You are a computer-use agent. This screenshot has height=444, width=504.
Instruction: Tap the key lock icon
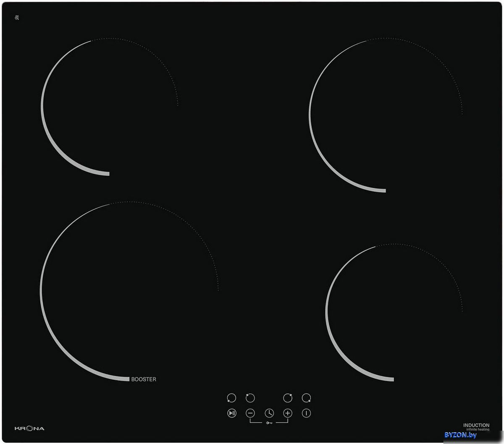tap(269, 423)
